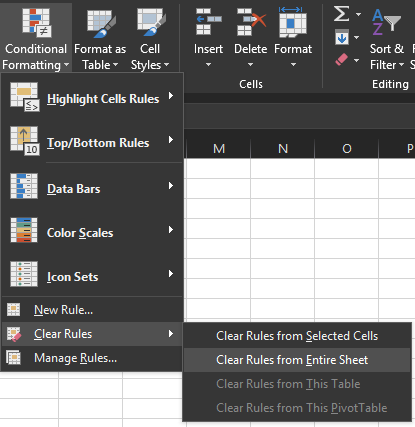Choose Clear Rules from Selected Cells
415x427 pixels.
297,336
